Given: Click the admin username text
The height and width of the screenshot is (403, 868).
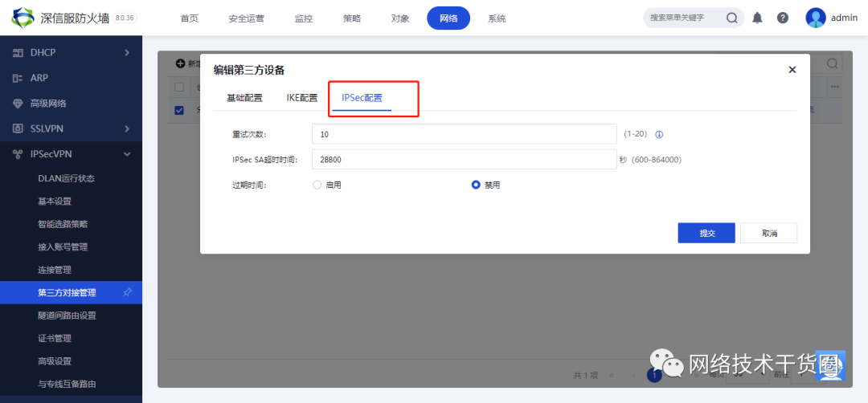Looking at the screenshot, I should point(844,18).
